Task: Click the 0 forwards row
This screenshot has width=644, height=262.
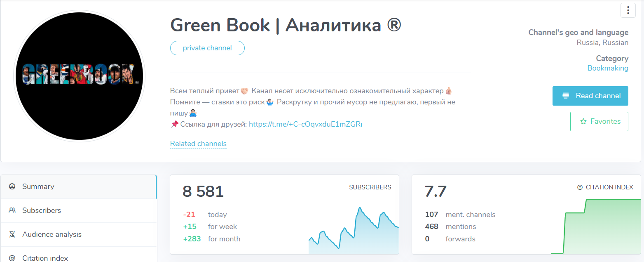Action: (x=450, y=239)
